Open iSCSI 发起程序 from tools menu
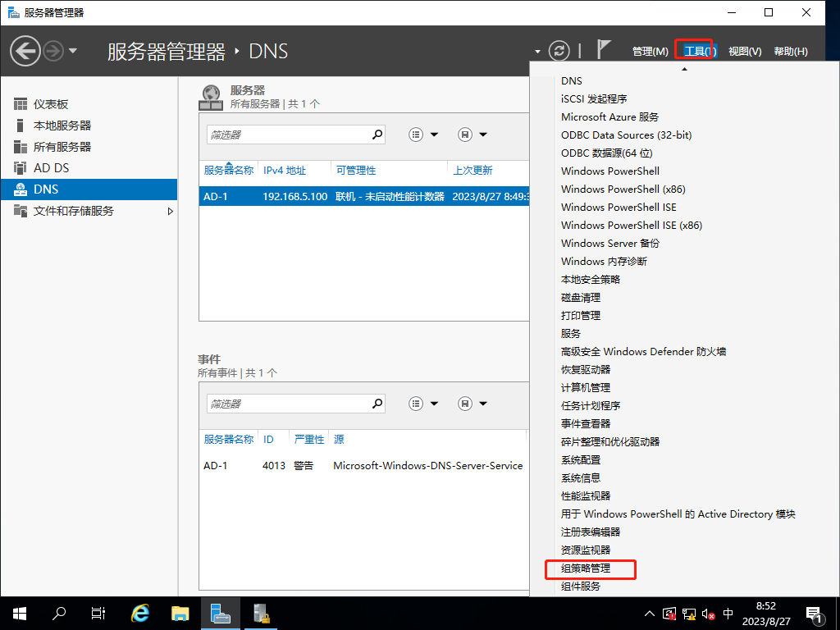The height and width of the screenshot is (630, 840). coord(594,99)
